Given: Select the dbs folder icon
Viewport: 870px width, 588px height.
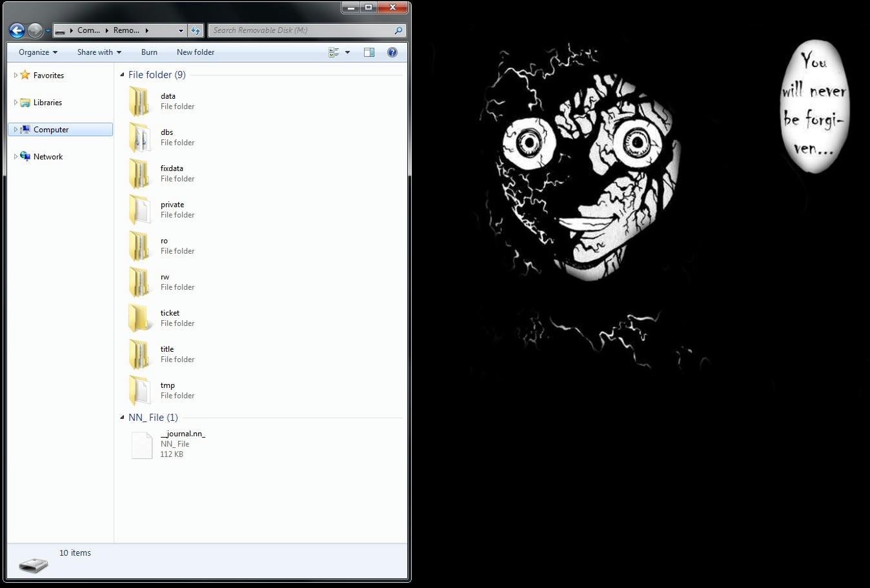Looking at the screenshot, I should click(139, 137).
